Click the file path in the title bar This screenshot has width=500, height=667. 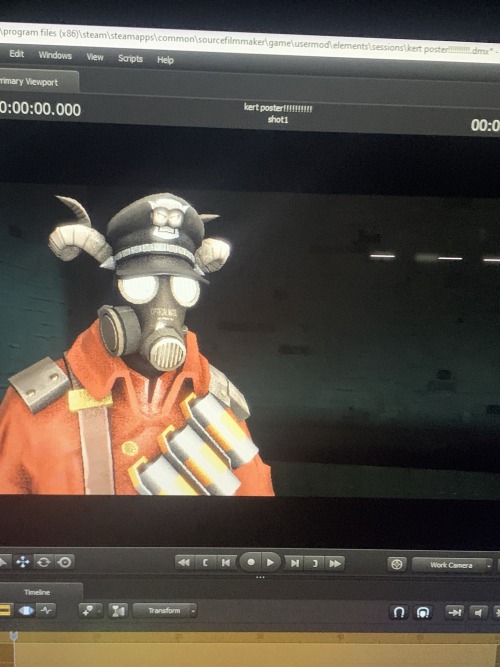coord(247,42)
